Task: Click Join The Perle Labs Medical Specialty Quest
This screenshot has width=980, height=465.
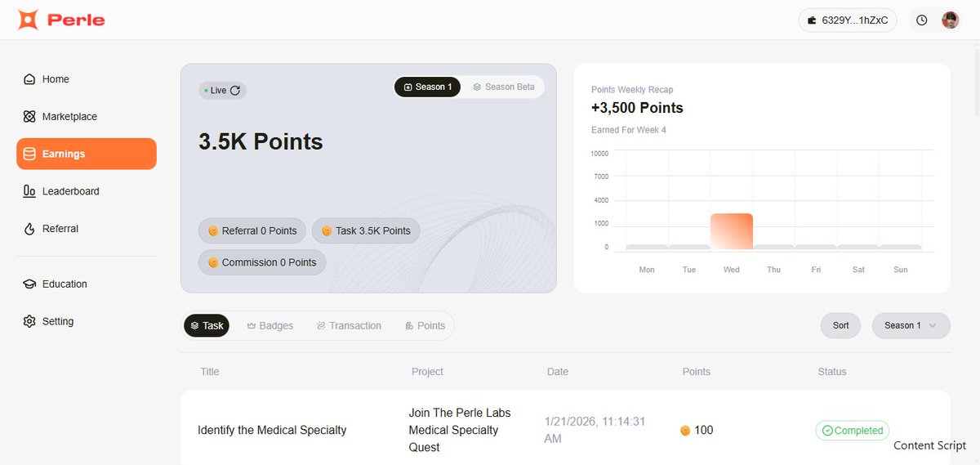Action: [x=460, y=431]
